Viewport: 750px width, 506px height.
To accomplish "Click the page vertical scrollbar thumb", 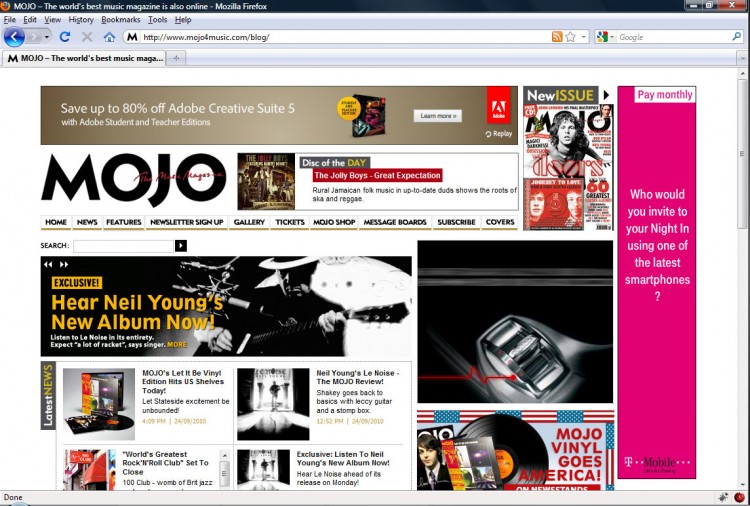I will (x=742, y=154).
